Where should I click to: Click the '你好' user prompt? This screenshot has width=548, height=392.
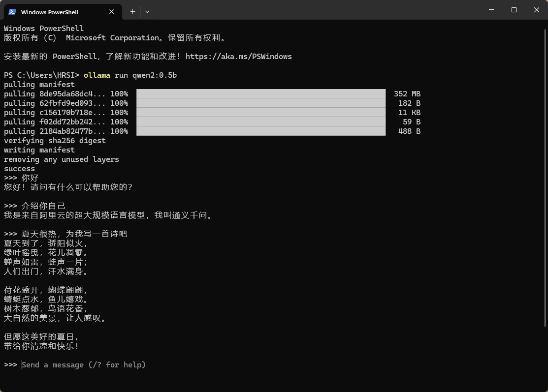[x=30, y=178]
